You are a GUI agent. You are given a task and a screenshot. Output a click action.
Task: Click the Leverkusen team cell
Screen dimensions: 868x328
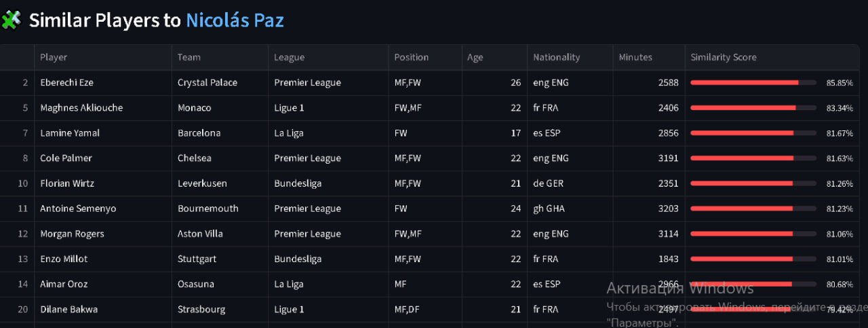tap(202, 183)
